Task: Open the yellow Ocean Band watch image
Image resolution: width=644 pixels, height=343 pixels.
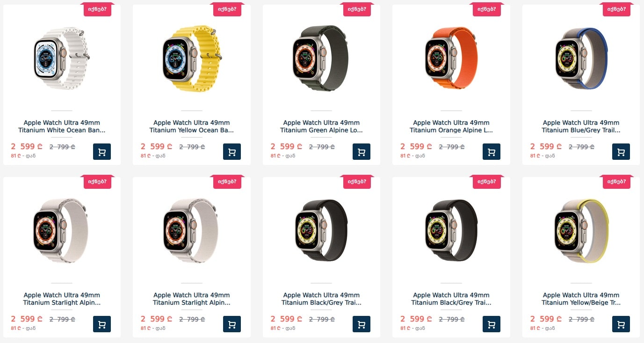Action: [x=192, y=58]
